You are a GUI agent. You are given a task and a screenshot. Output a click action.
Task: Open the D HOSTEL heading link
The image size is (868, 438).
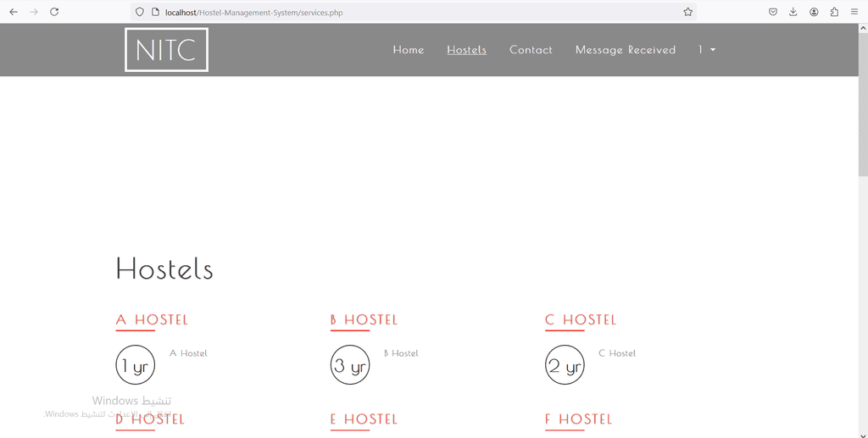pos(150,419)
